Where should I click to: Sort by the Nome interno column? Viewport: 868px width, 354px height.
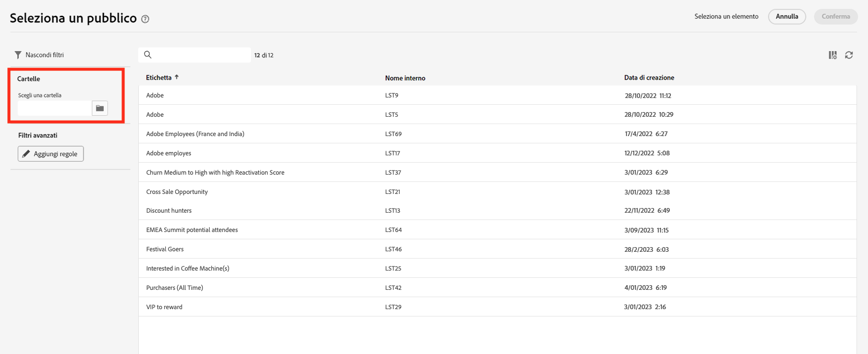(x=405, y=78)
